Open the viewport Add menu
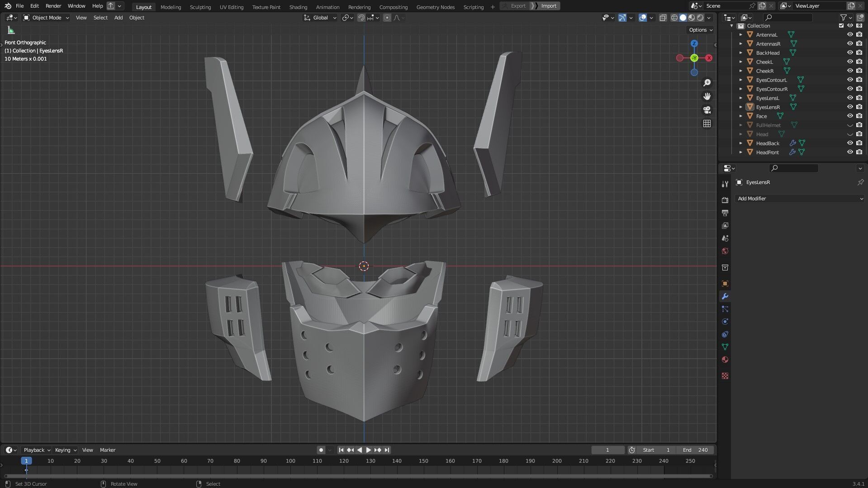868x488 pixels. (119, 18)
